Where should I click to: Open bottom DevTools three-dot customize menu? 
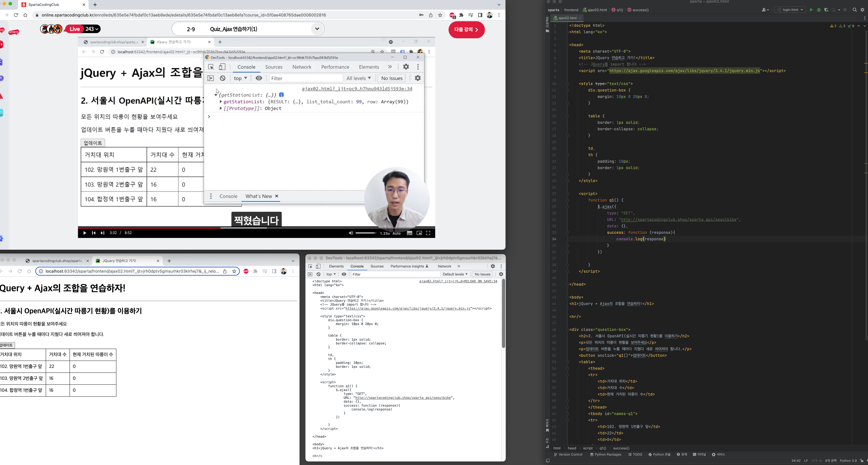click(x=501, y=266)
